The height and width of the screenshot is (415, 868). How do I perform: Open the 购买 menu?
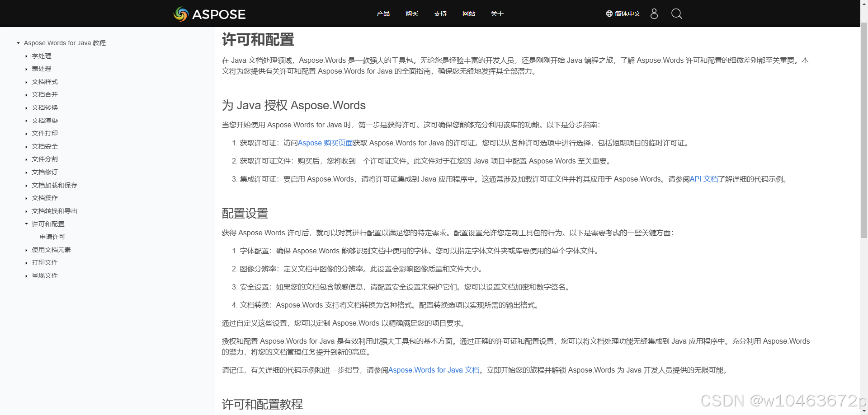click(411, 14)
